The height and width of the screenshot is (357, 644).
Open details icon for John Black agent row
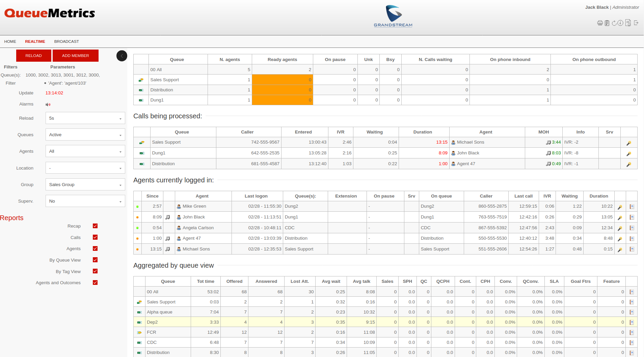point(632,217)
